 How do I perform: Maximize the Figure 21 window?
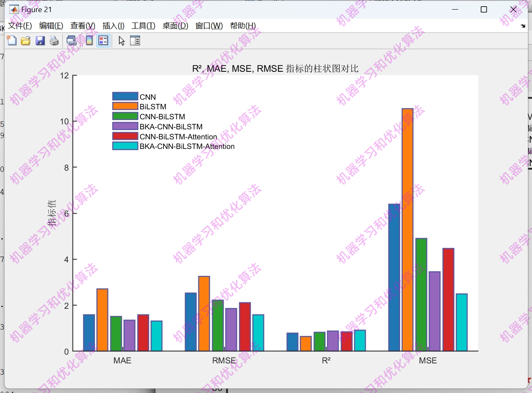pyautogui.click(x=484, y=10)
